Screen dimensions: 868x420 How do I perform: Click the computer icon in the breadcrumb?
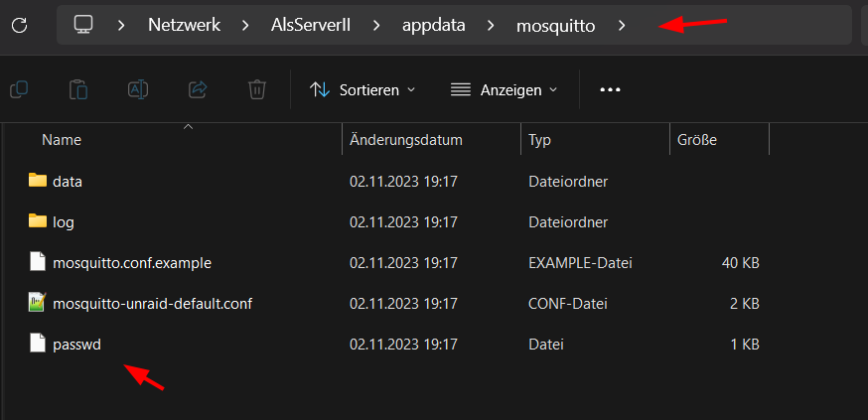(83, 25)
